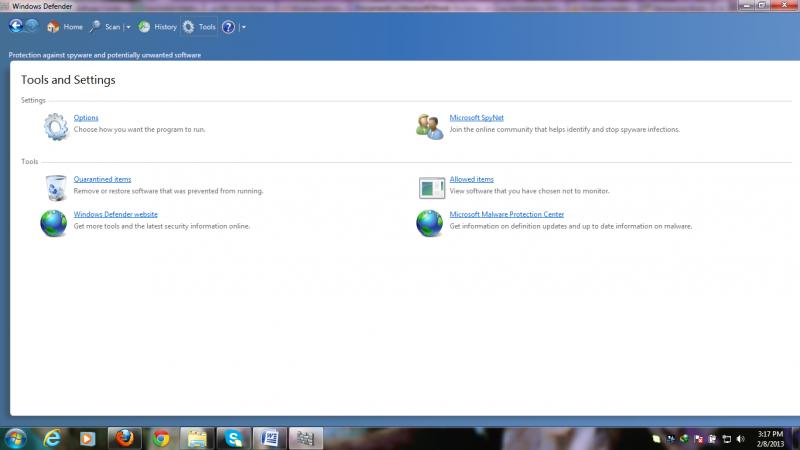
Task: Expand the Help options dropdown arrow
Action: [x=243, y=27]
